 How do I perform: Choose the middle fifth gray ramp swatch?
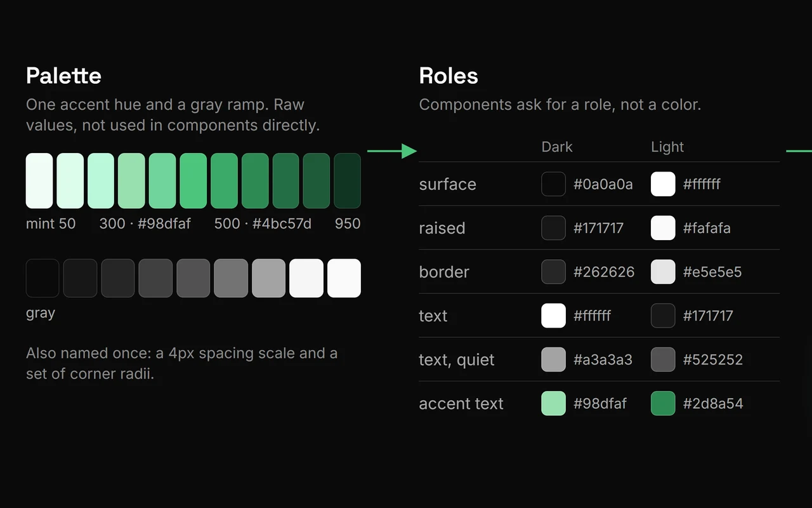(193, 278)
